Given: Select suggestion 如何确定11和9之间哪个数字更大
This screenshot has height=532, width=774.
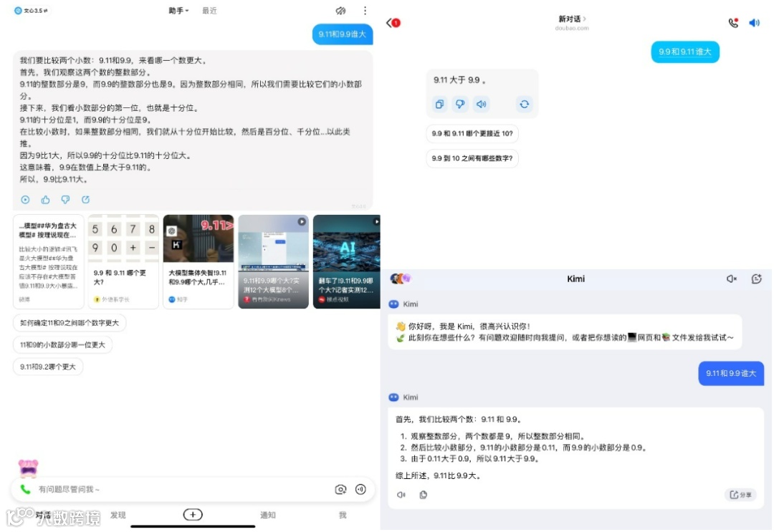Looking at the screenshot, I should [70, 323].
